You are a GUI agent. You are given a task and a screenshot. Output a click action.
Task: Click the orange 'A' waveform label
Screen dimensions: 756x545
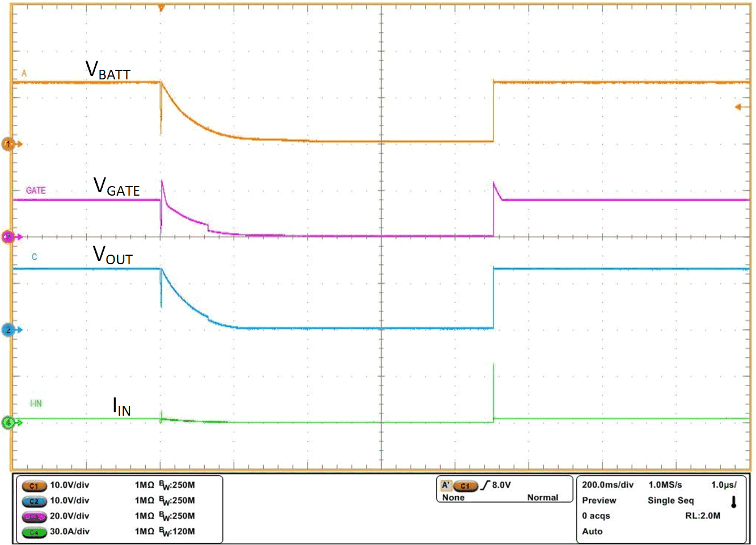point(24,73)
